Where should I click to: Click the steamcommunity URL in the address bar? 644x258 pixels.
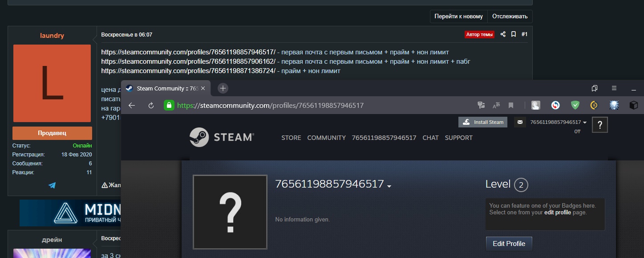(270, 105)
